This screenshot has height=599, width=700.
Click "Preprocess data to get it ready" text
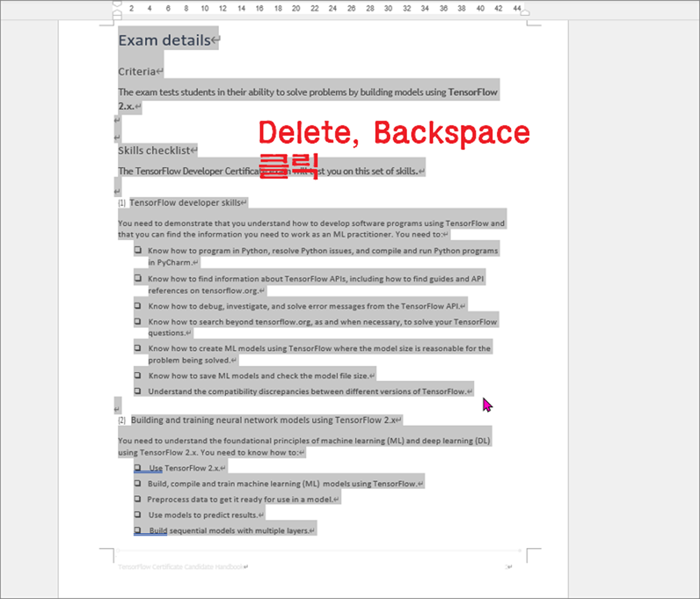point(240,499)
